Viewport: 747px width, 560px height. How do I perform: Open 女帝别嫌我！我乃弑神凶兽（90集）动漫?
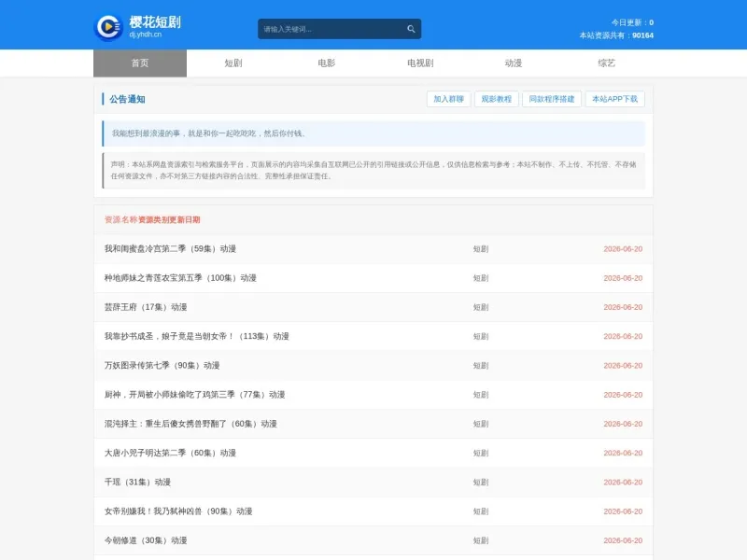coord(178,511)
